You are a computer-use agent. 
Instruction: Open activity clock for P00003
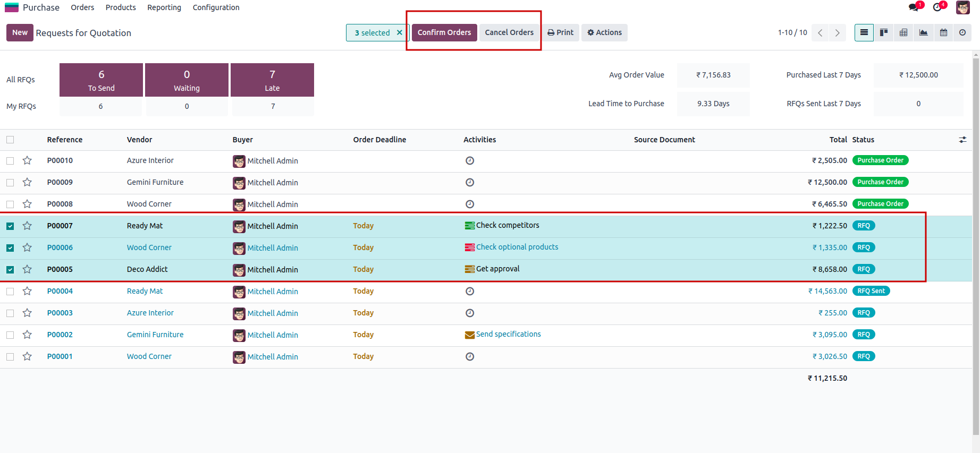click(x=470, y=313)
